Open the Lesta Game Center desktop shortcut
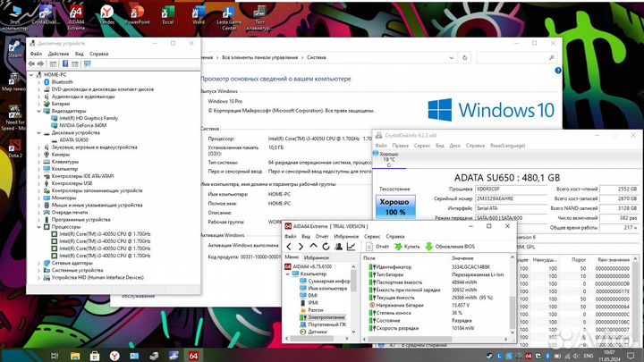644x362 pixels. pos(229,18)
